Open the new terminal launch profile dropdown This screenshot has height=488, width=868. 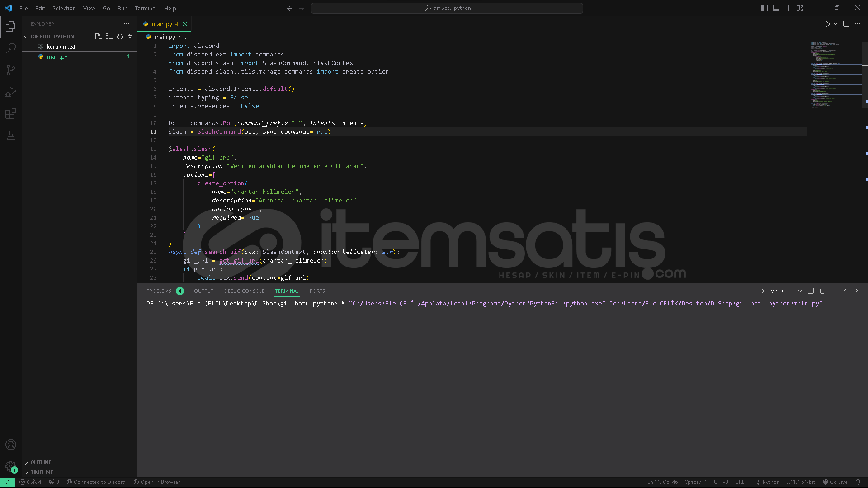pos(801,291)
